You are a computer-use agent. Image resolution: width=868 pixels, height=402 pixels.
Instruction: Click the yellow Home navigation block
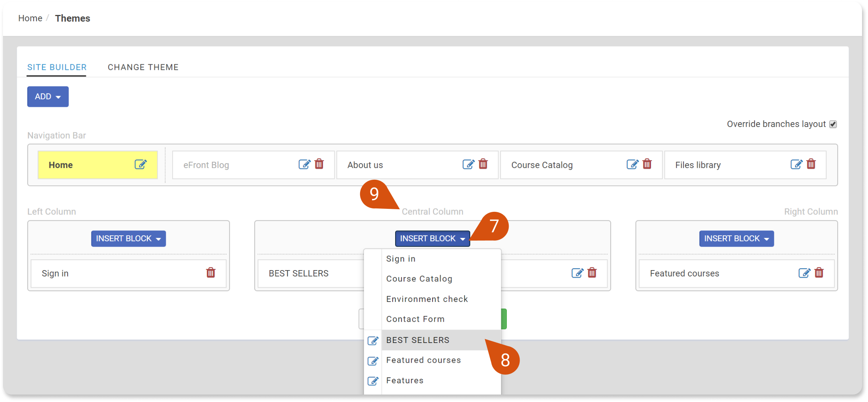tap(97, 165)
